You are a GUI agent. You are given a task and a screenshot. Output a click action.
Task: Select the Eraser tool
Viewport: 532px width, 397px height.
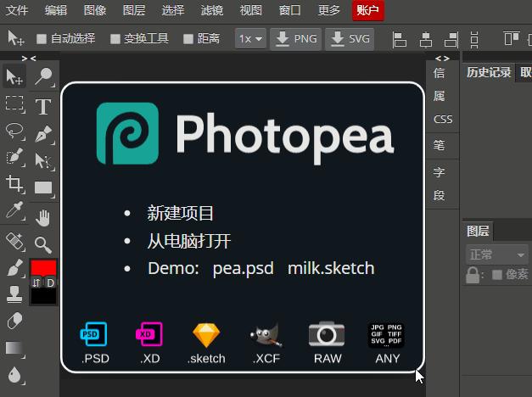coord(14,321)
